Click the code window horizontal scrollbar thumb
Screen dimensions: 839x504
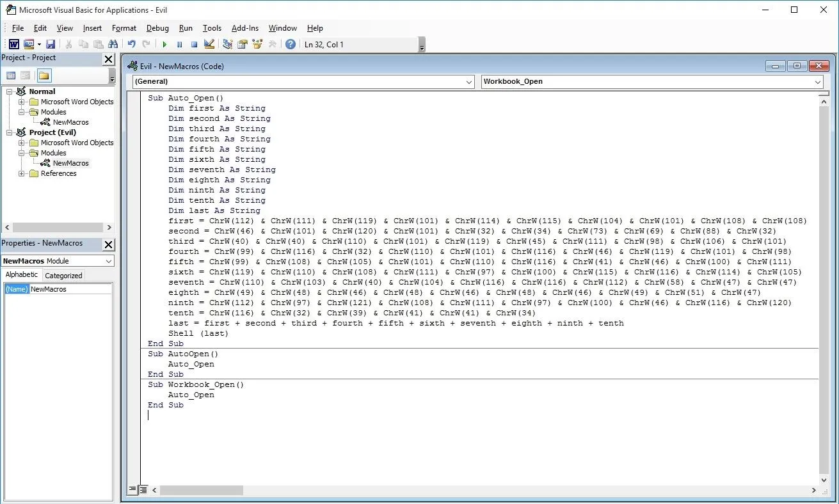202,490
